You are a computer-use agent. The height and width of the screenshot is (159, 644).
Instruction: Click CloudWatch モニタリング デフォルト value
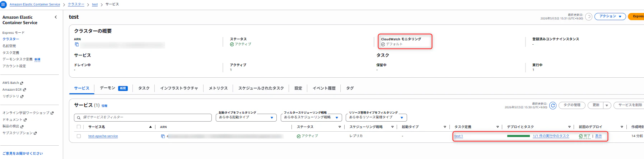[392, 44]
